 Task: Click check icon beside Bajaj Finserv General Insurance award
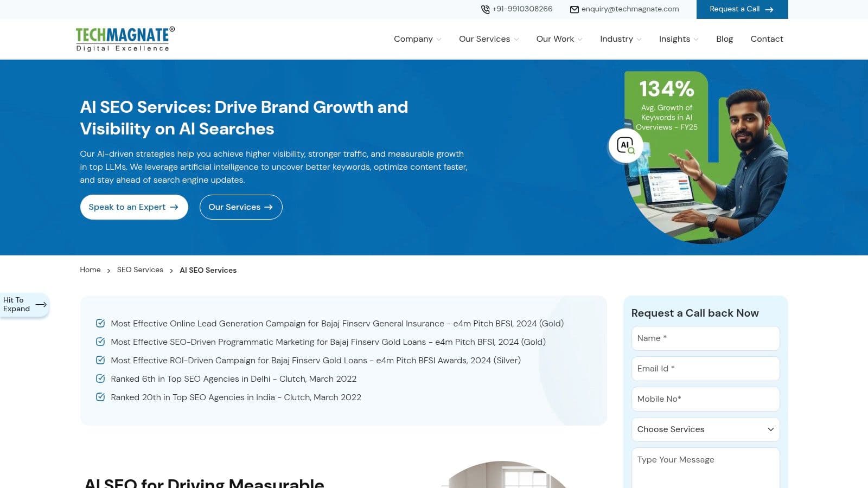click(100, 323)
